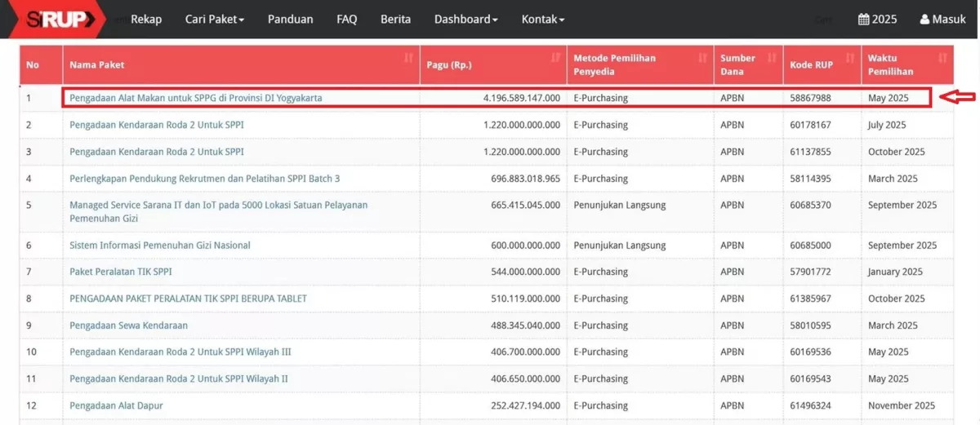Viewport: 980px width, 425px height.
Task: Select Penunjukan Langsung in Managed Service row
Action: pos(620,205)
